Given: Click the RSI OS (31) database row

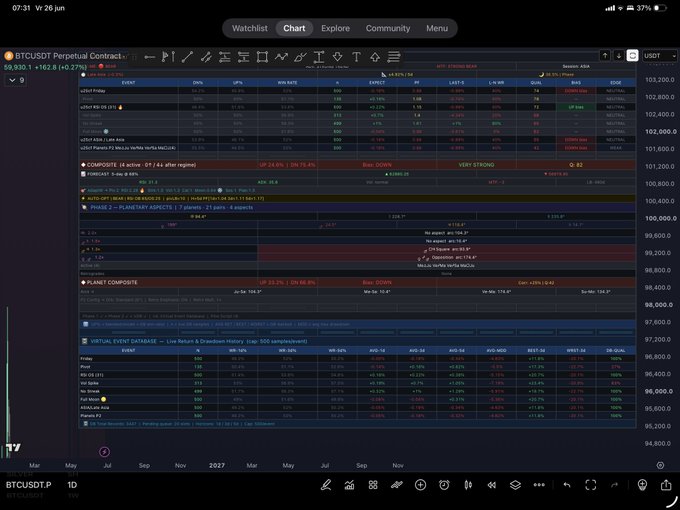Looking at the screenshot, I should point(358,375).
